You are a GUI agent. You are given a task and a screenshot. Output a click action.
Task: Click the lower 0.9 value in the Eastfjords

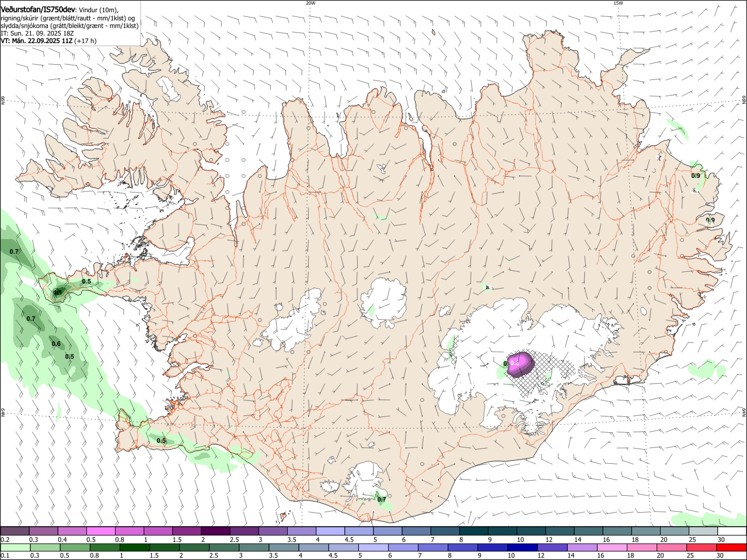(710, 220)
